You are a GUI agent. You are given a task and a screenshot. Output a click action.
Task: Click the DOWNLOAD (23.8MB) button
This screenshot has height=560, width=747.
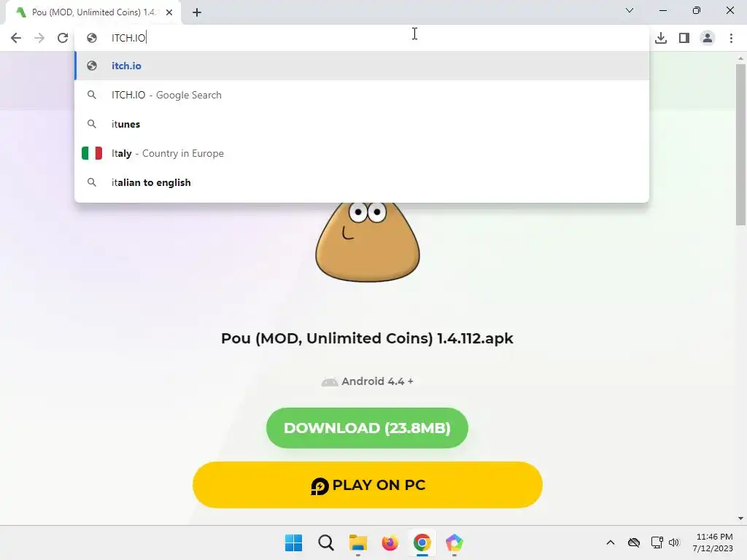367,427
